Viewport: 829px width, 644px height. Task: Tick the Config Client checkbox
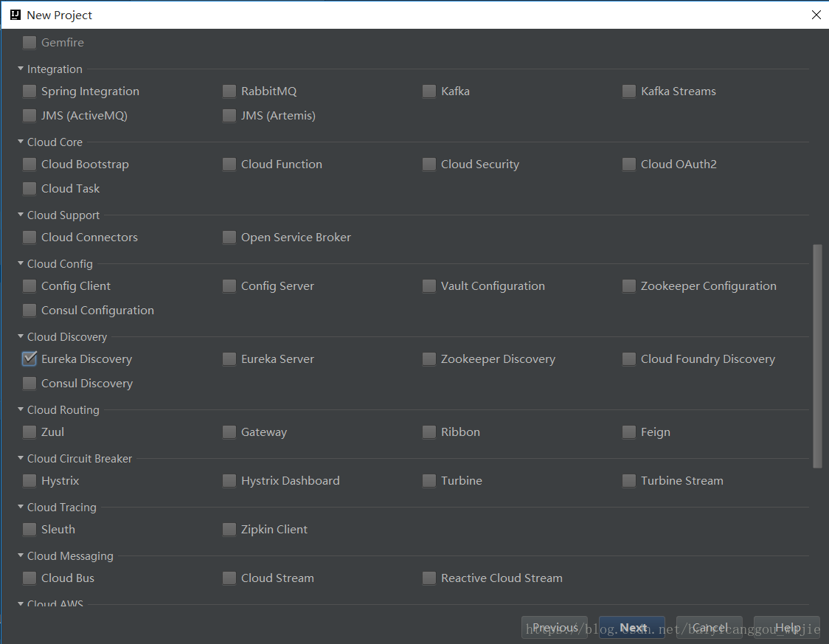pyautogui.click(x=30, y=285)
